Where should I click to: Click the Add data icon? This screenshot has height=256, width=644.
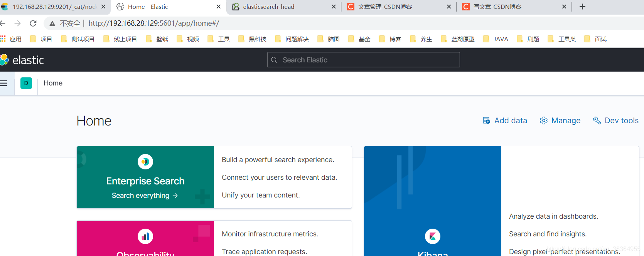[x=487, y=120]
